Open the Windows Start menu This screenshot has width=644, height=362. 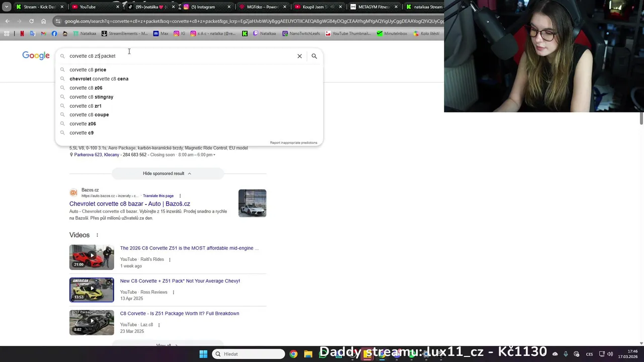(x=203, y=354)
